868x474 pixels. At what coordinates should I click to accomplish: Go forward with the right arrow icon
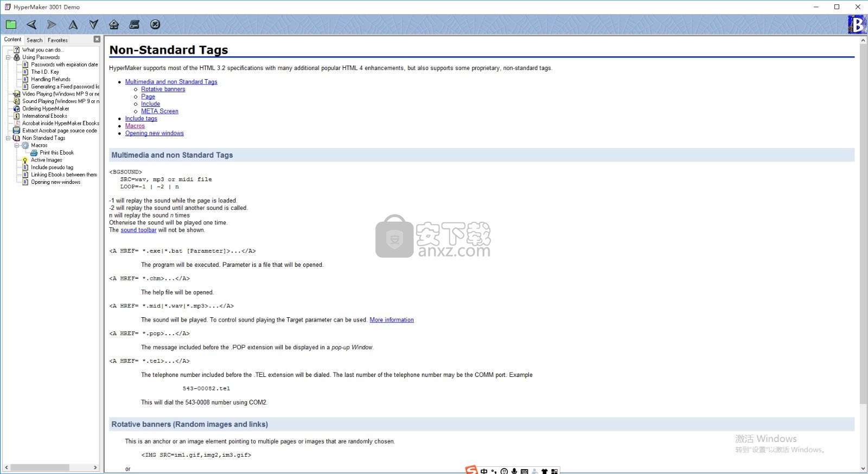coord(52,24)
